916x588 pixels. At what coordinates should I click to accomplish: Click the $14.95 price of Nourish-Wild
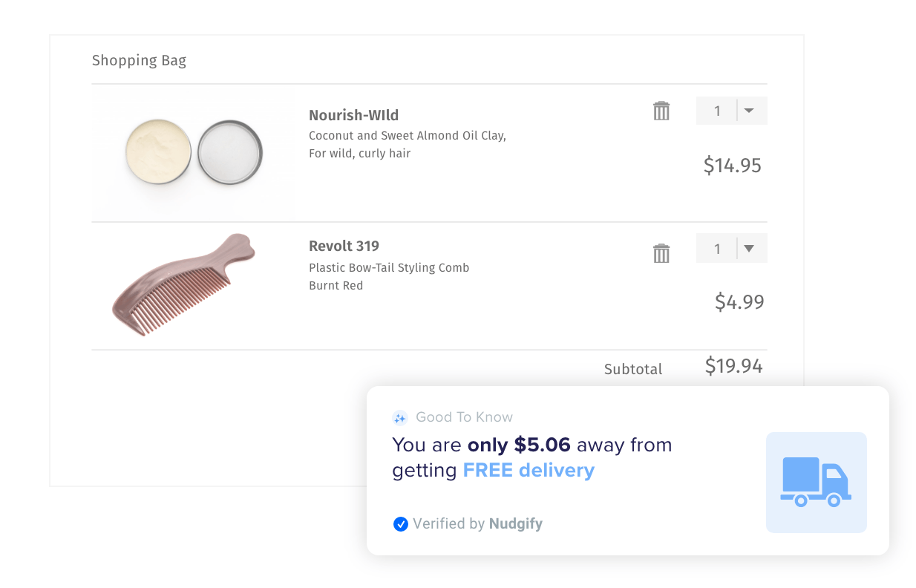pos(732,165)
